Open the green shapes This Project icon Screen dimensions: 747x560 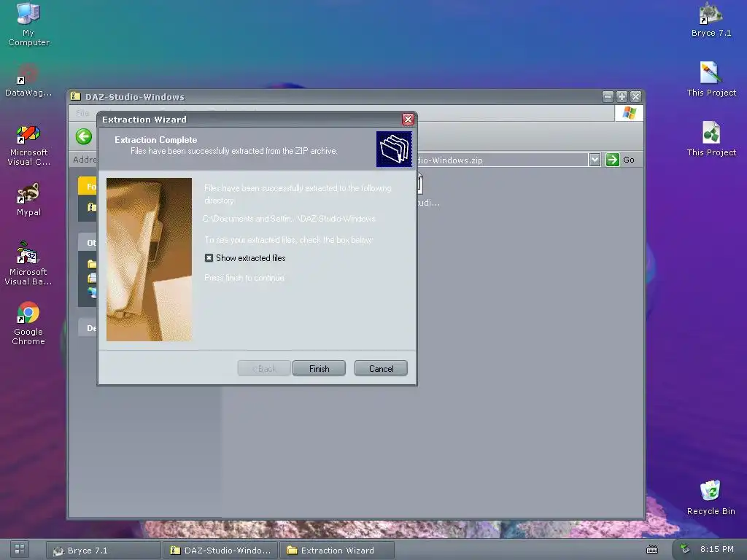click(711, 139)
